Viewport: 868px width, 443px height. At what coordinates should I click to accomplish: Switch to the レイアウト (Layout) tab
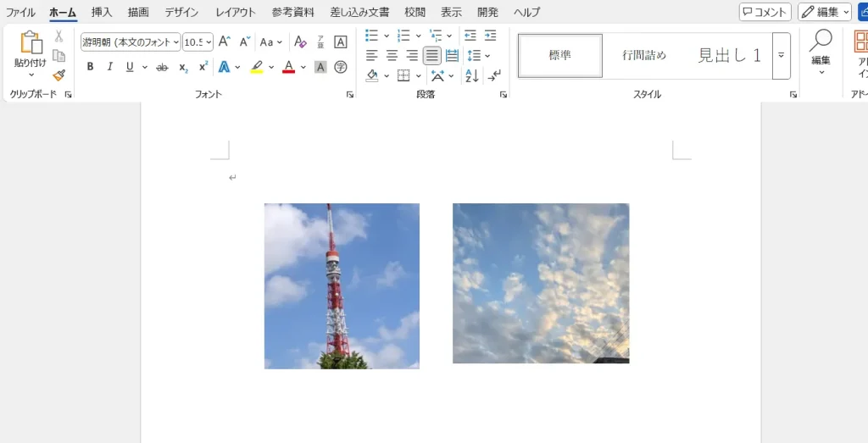coord(235,13)
